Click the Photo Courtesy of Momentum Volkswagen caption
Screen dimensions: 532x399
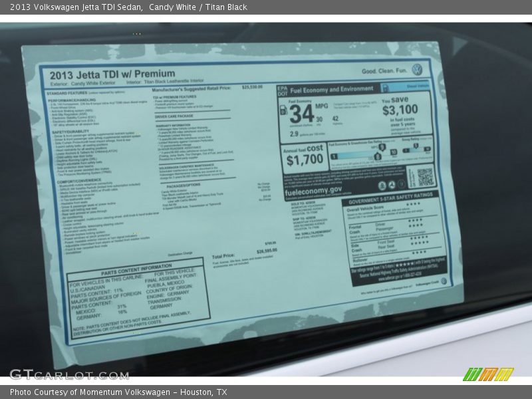pyautogui.click(x=118, y=392)
